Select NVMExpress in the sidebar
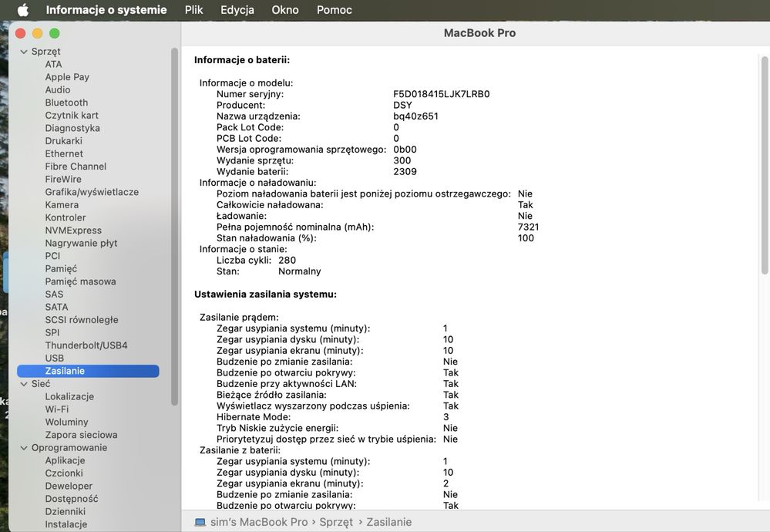This screenshot has height=532, width=770. 73,231
